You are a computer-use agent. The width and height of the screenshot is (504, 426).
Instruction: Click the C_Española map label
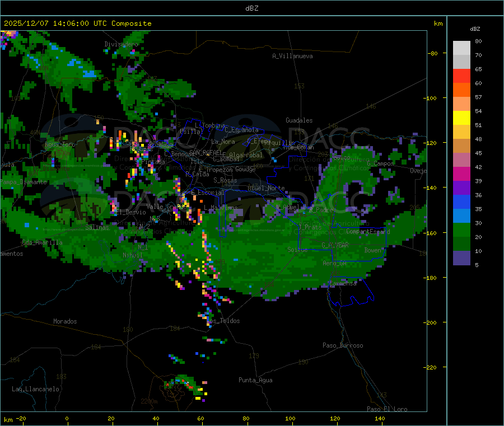[x=241, y=130]
